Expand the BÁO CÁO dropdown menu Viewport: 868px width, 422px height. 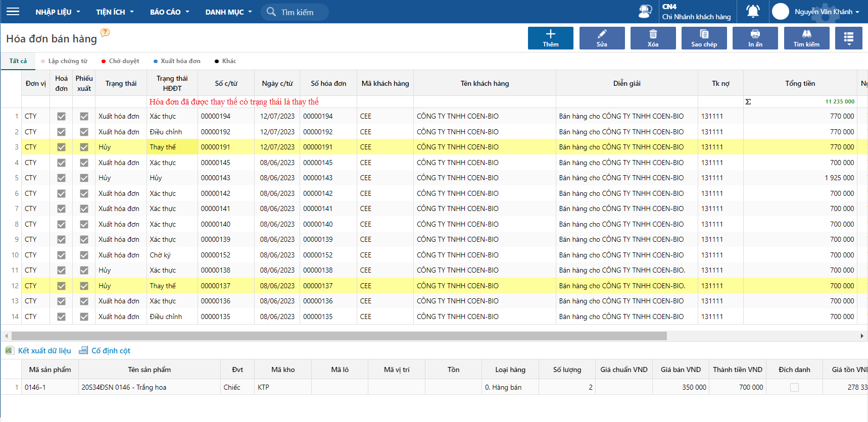[169, 12]
